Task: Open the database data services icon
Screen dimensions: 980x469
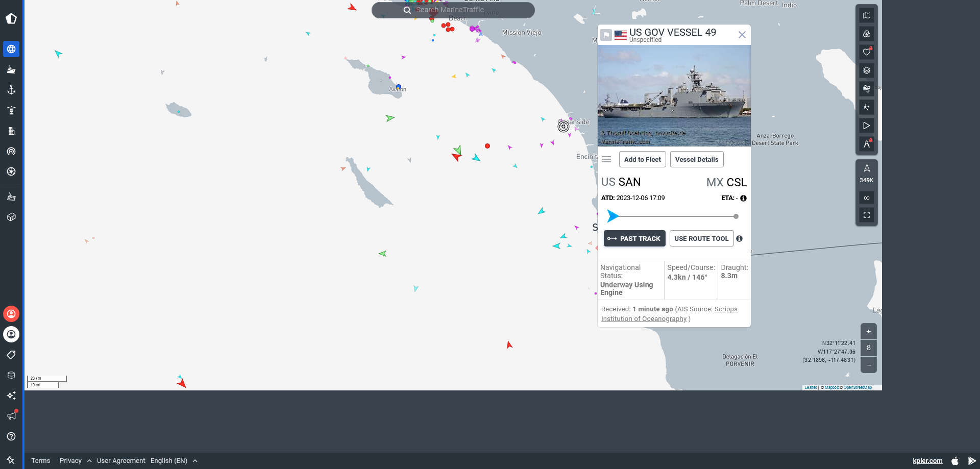Action: (11, 375)
